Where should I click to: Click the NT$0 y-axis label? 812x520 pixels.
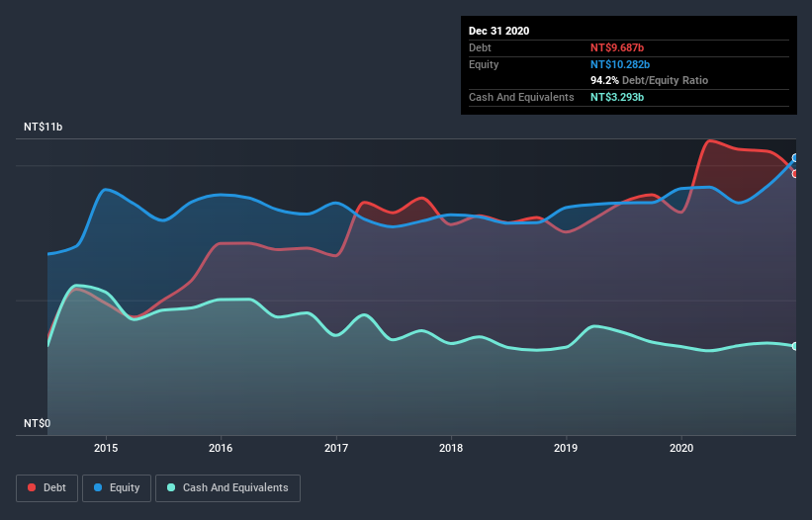[x=38, y=423]
